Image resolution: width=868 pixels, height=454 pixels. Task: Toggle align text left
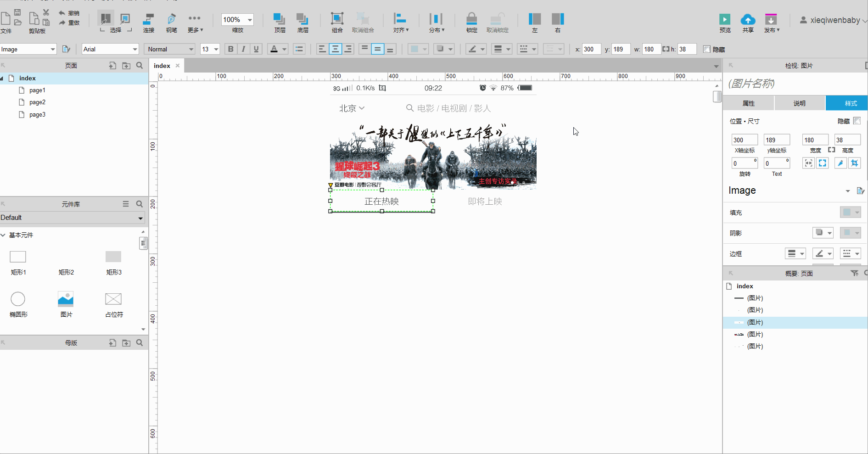click(322, 49)
